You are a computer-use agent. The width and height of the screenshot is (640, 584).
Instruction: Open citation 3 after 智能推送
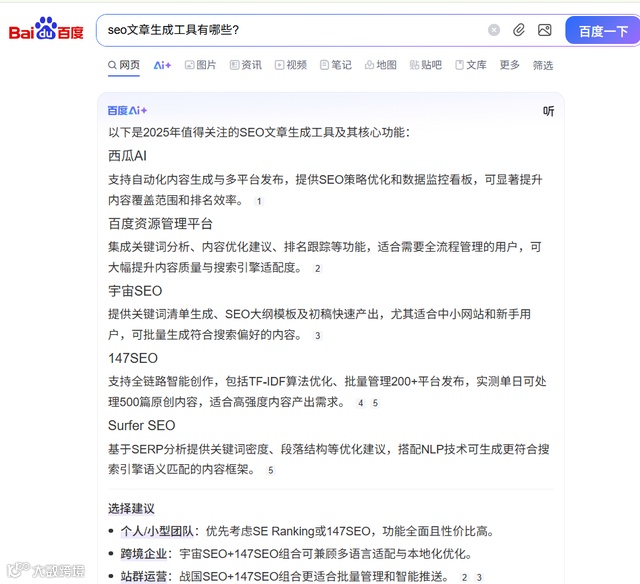(479, 577)
